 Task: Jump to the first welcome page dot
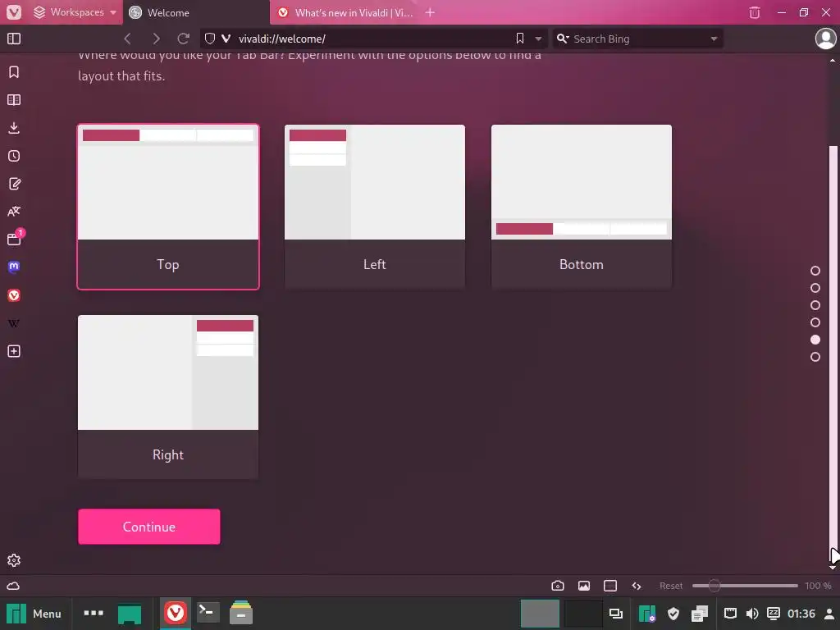tap(815, 271)
